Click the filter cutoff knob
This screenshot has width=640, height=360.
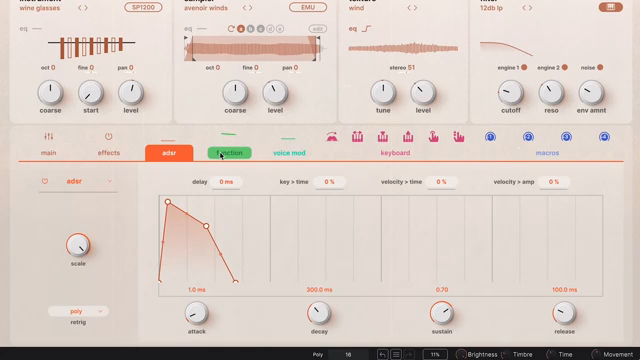click(x=511, y=93)
